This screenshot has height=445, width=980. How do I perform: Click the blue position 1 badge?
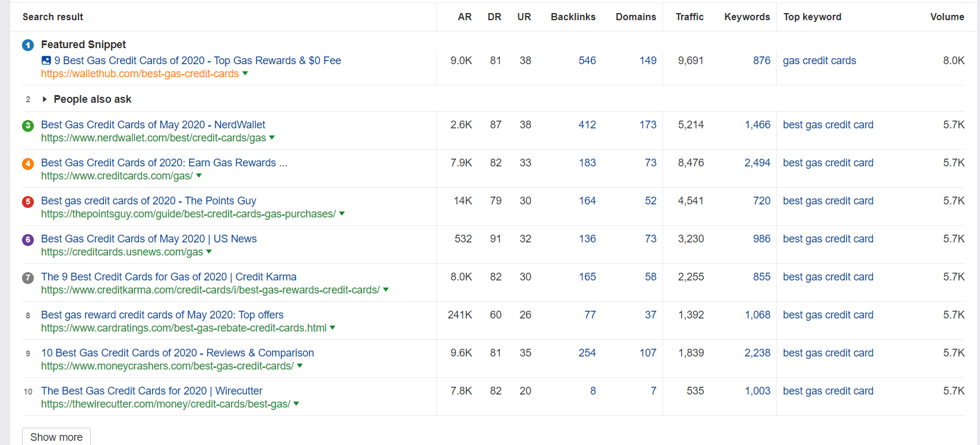pos(28,45)
